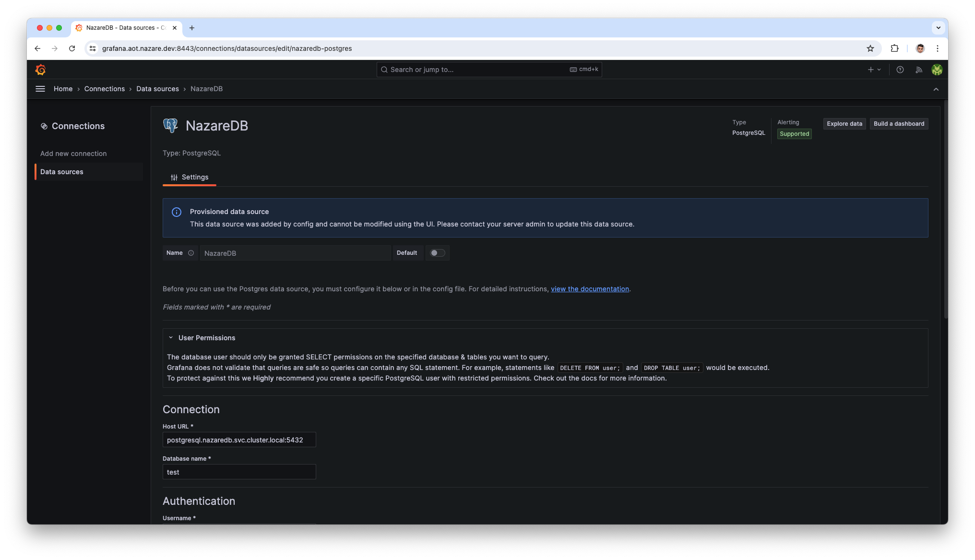Click the browser forward arrow
975x560 pixels.
pyautogui.click(x=55, y=48)
